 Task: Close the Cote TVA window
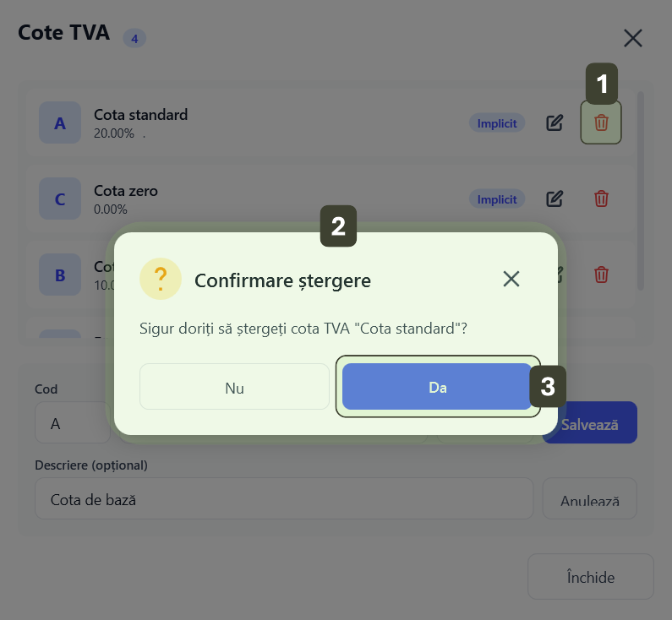coord(633,38)
